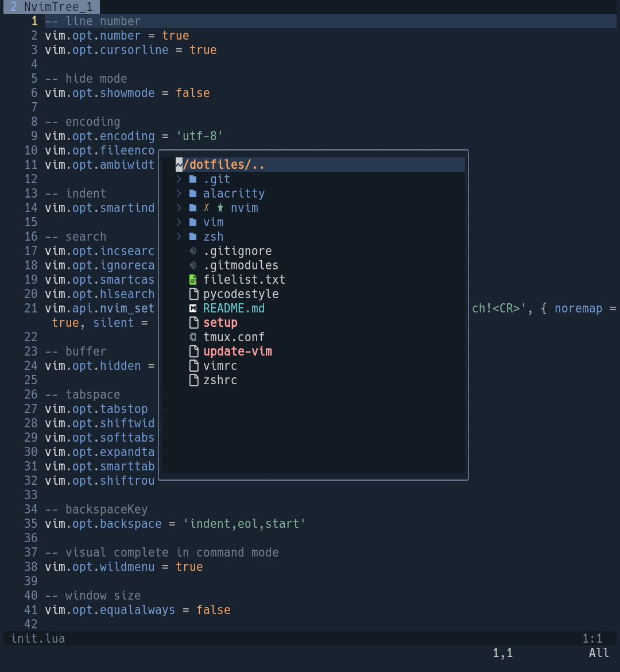Open the zshrc file
The width and height of the screenshot is (620, 672).
(220, 380)
